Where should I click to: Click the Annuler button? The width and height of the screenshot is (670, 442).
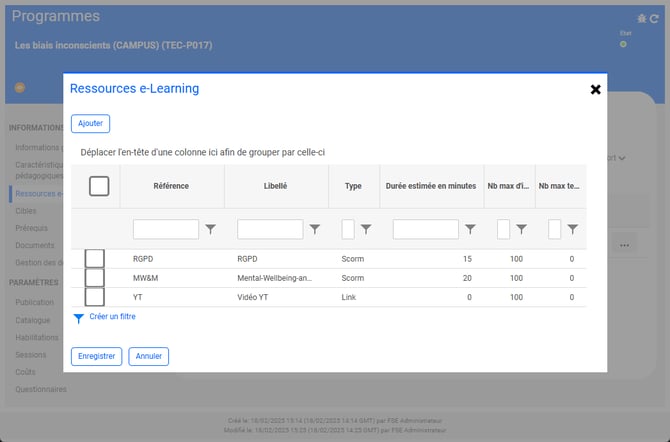pyautogui.click(x=149, y=356)
